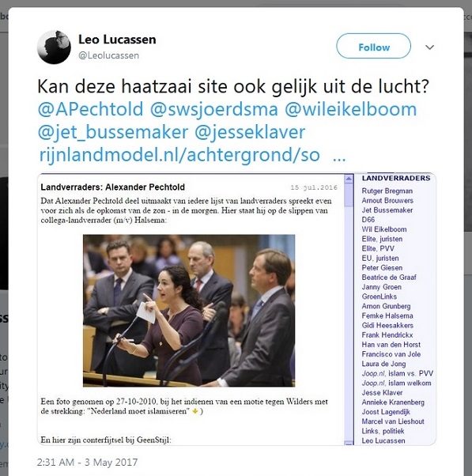Open the @Leolucassen handle

coord(108,55)
